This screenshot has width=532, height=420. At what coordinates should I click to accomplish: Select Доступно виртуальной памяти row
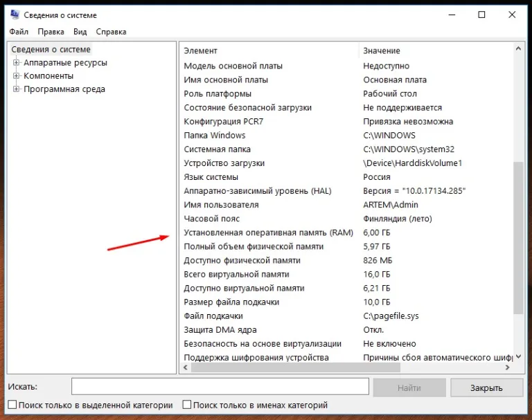(x=346, y=288)
